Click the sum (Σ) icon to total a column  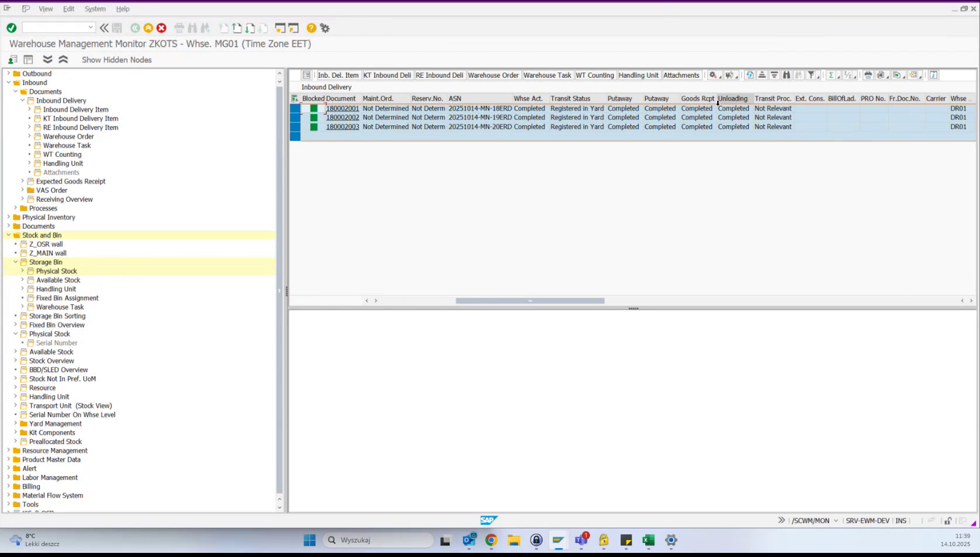(x=831, y=75)
